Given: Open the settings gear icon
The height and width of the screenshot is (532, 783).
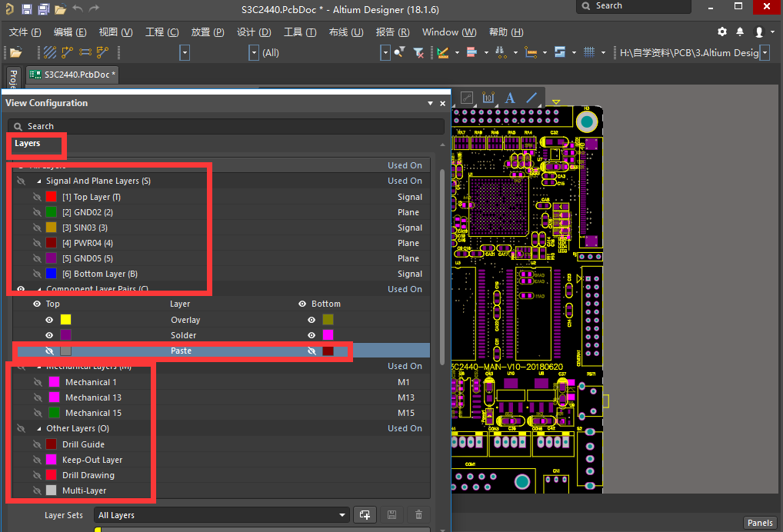Looking at the screenshot, I should pyautogui.click(x=722, y=32).
